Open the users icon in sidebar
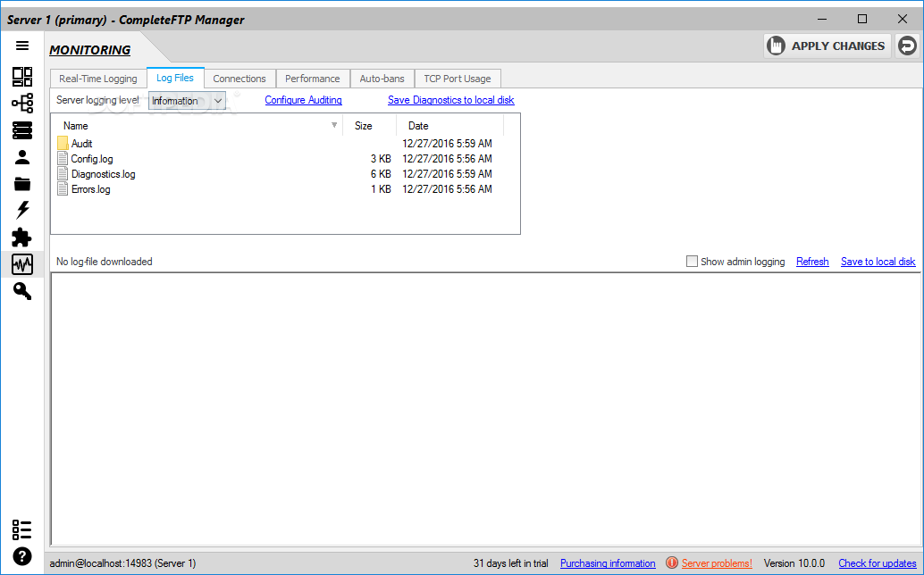This screenshot has height=575, width=924. coord(22,157)
